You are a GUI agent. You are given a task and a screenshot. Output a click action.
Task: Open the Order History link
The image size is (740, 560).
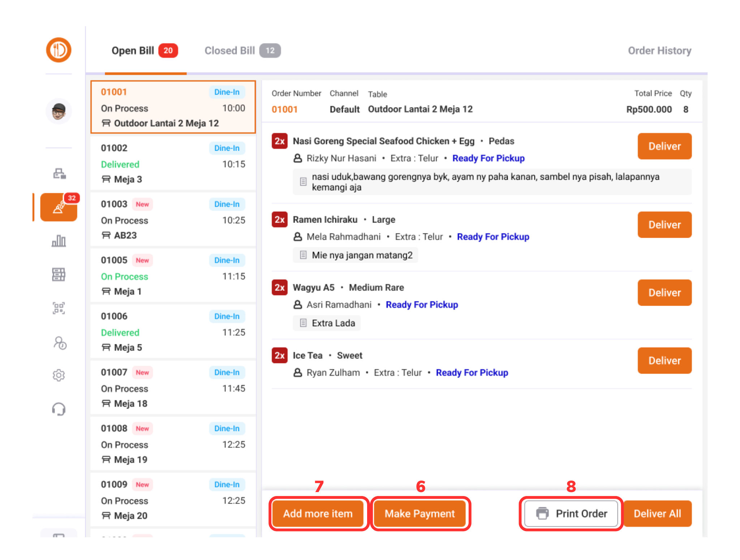point(659,51)
